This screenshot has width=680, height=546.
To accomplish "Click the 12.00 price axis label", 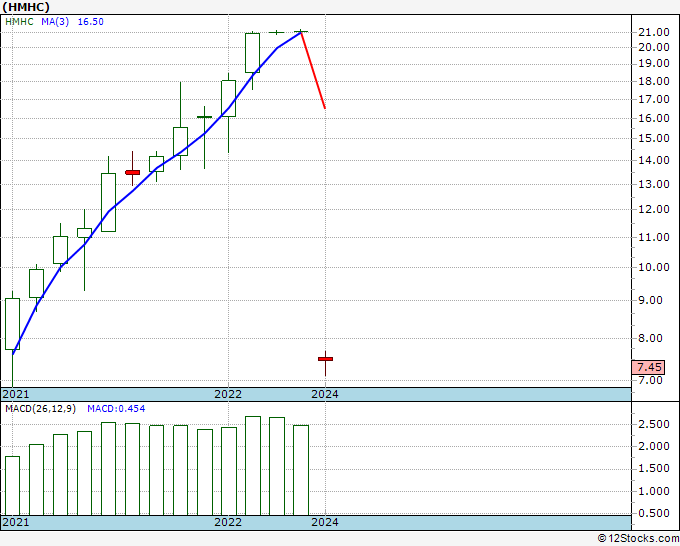I will click(654, 209).
